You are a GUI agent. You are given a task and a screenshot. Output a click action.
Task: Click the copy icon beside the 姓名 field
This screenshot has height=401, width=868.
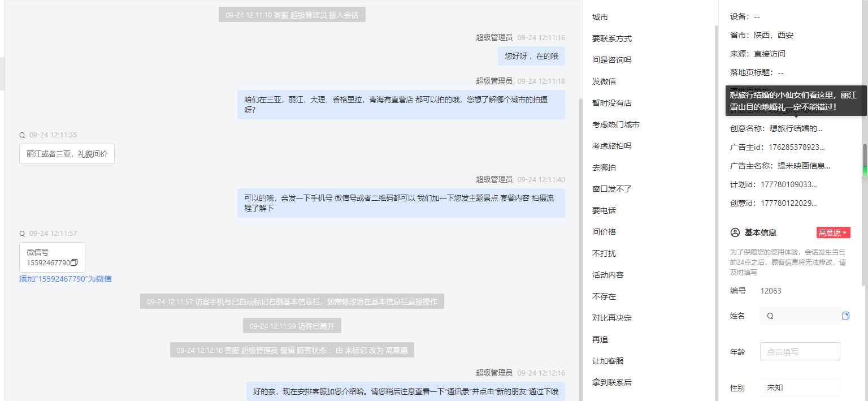845,316
